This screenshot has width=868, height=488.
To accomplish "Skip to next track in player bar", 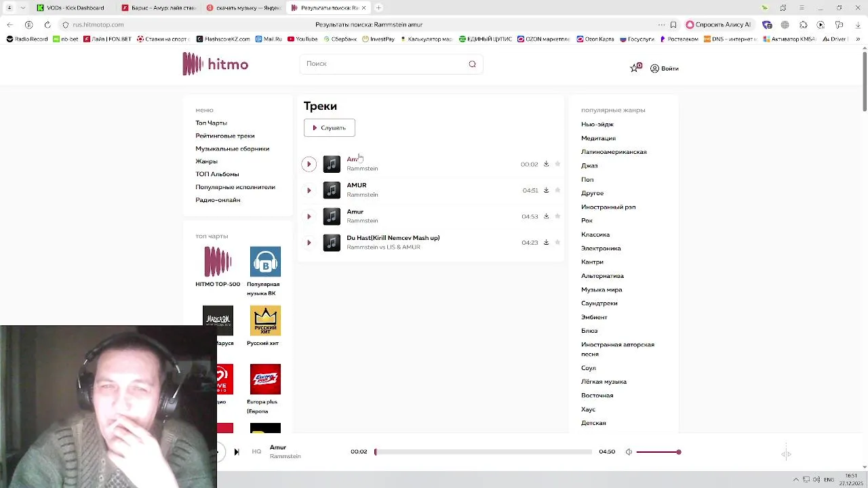I will tap(236, 452).
